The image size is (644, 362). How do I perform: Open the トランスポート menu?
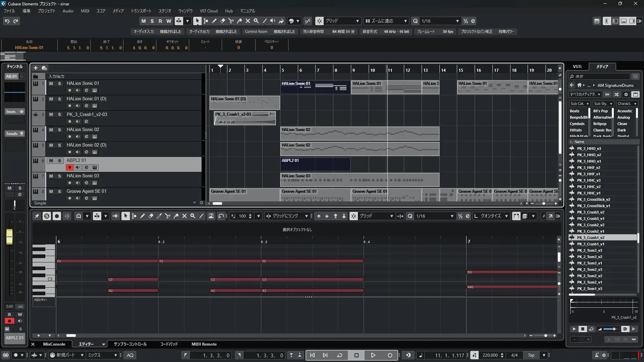[141, 11]
